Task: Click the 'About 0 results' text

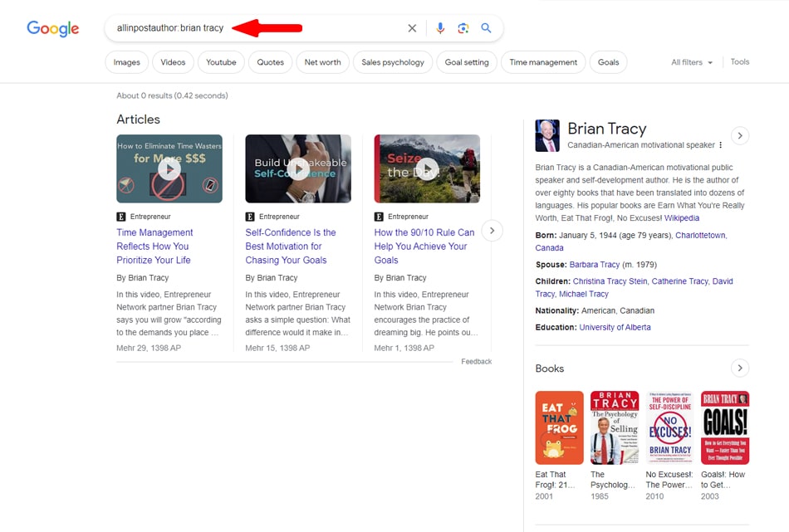Action: 172,95
